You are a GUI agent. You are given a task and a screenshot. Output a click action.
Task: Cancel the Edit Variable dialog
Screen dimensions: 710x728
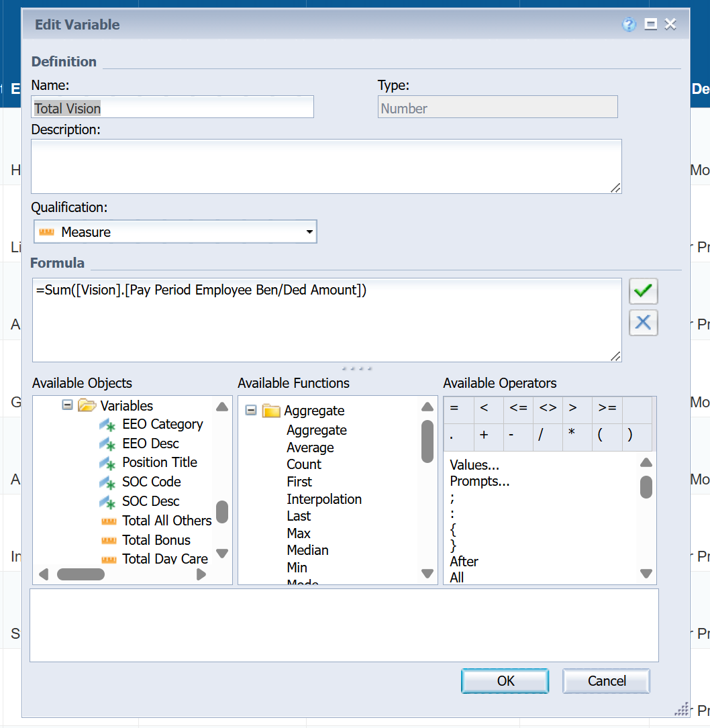[x=606, y=681]
